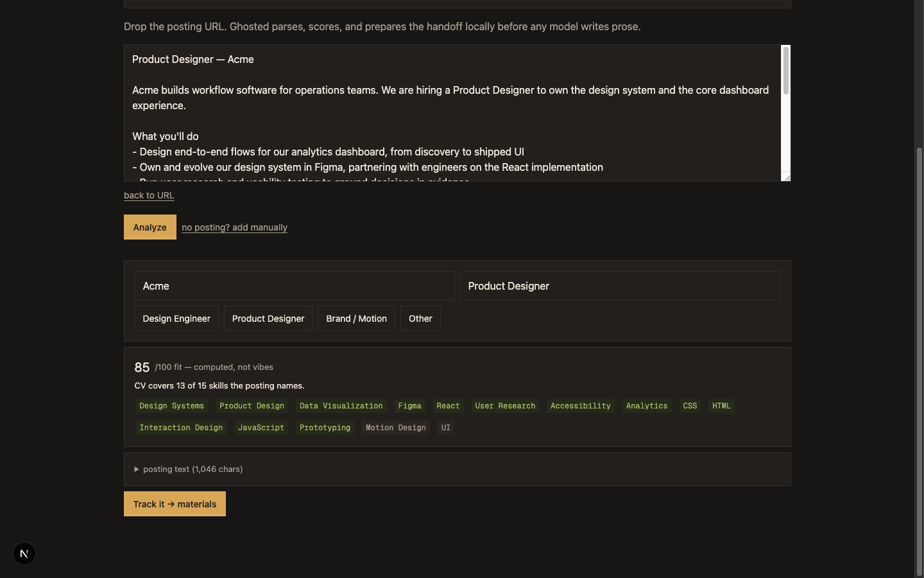Click the Analyze button
The height and width of the screenshot is (578, 924).
(x=150, y=227)
